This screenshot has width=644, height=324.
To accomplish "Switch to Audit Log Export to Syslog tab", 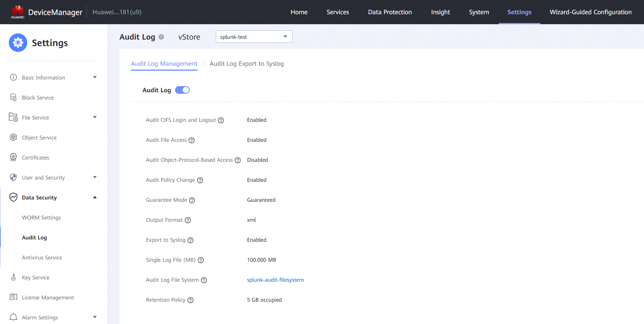I will point(247,63).
